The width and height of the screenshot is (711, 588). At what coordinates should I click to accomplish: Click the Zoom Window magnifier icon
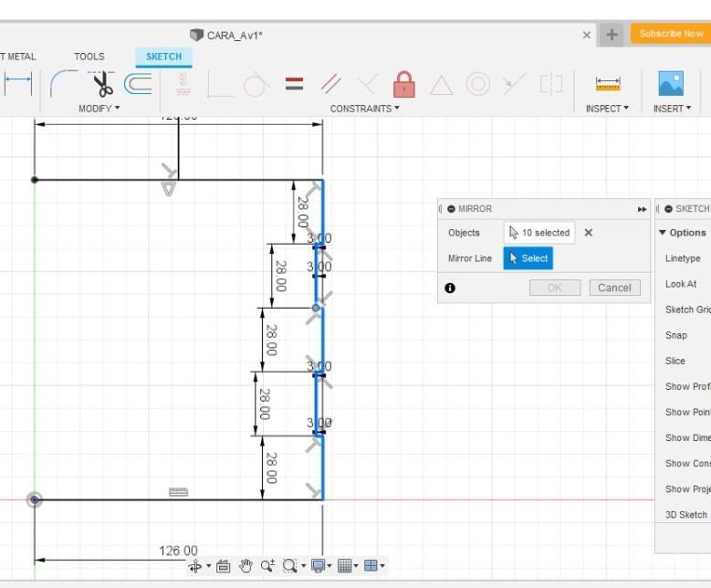[289, 566]
